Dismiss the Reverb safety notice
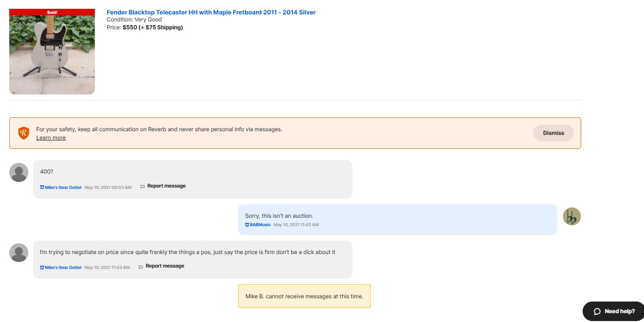The height and width of the screenshot is (322, 644). pos(553,133)
